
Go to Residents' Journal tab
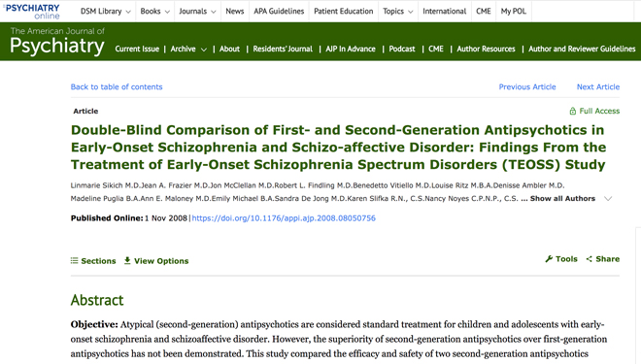pyautogui.click(x=283, y=50)
